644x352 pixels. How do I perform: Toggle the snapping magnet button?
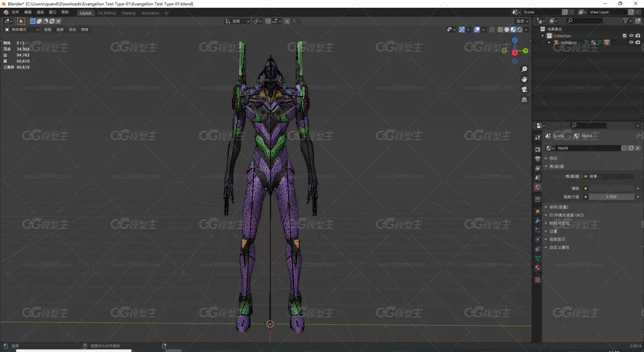pyautogui.click(x=268, y=21)
